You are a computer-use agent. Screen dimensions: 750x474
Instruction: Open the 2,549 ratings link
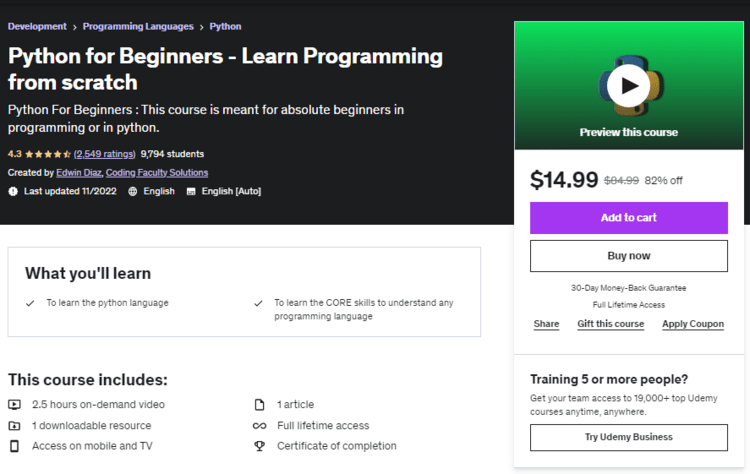click(104, 154)
